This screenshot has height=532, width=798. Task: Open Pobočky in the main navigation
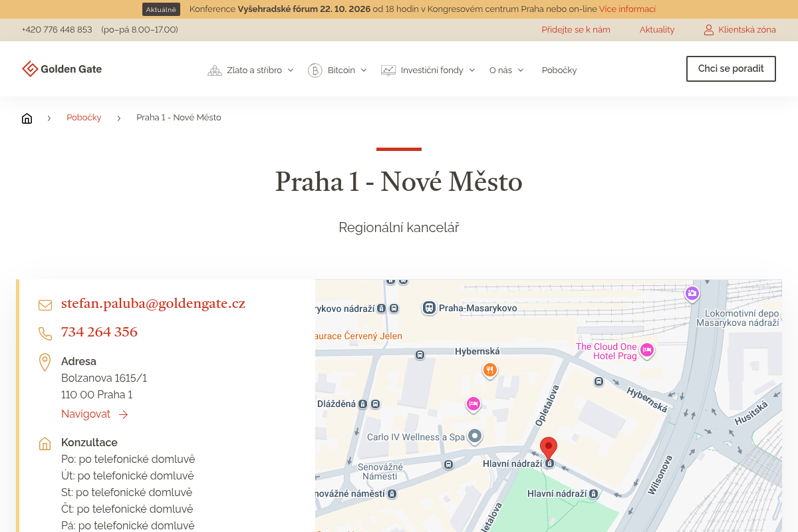coord(559,70)
